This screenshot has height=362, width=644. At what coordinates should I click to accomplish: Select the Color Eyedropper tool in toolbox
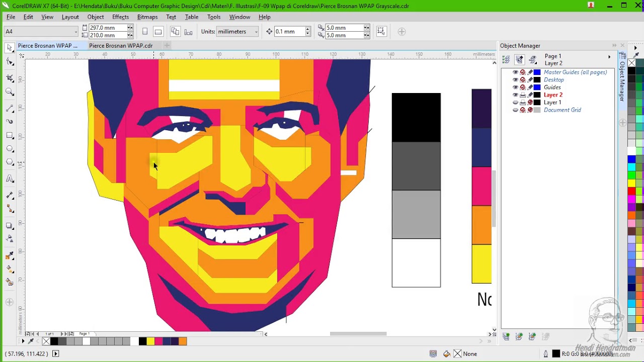[x=10, y=256]
